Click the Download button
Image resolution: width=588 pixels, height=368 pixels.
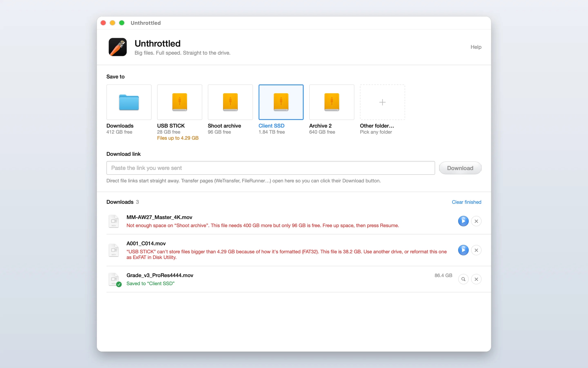tap(460, 168)
